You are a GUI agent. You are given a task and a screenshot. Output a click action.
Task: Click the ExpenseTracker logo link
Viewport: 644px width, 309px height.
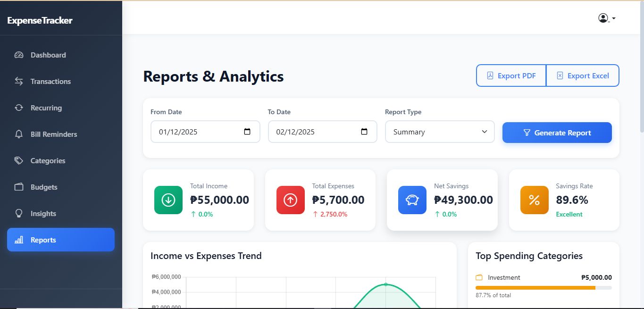[40, 20]
